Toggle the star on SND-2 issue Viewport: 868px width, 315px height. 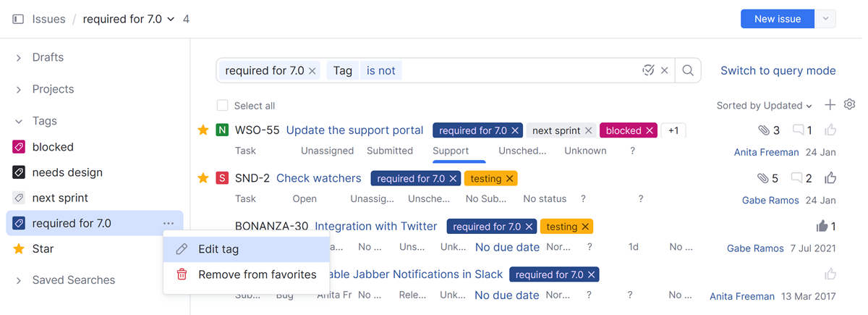pos(203,178)
